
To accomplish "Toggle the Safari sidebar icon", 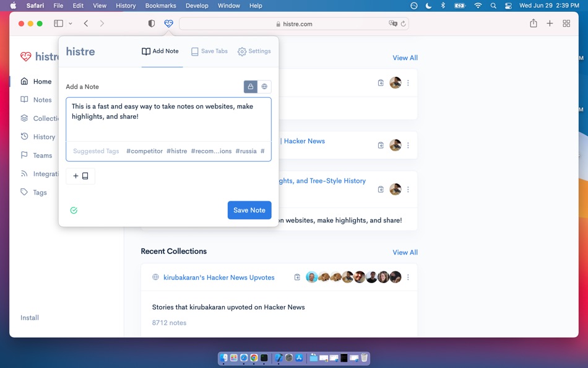I will coord(59,24).
